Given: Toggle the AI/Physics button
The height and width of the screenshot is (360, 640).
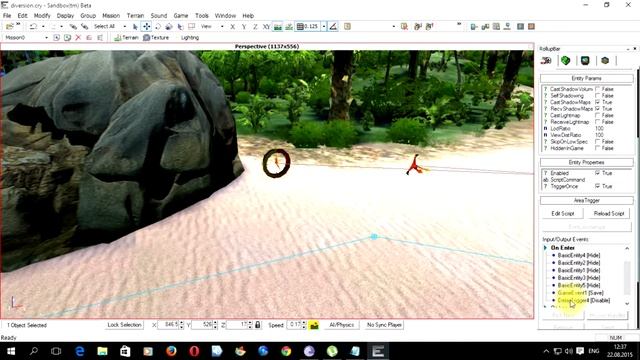Looking at the screenshot, I should pyautogui.click(x=342, y=325).
